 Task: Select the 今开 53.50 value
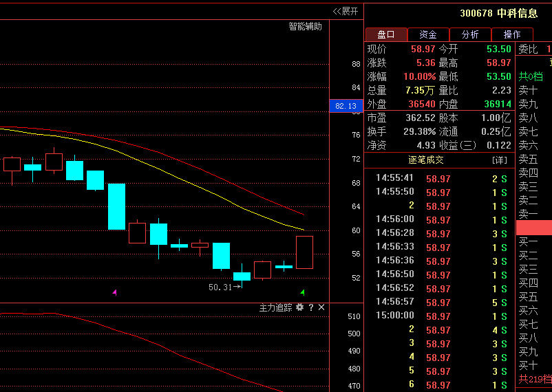click(x=499, y=49)
